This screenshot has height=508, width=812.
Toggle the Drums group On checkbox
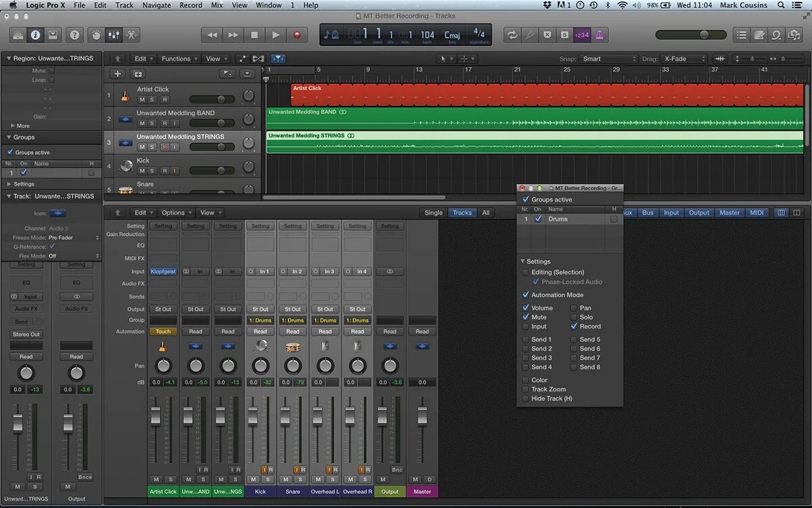tap(539, 219)
